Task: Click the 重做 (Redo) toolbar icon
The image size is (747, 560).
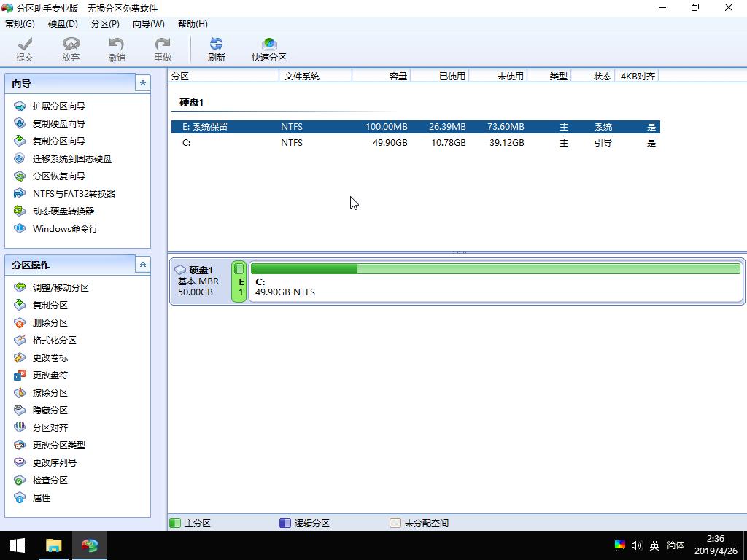Action: [162, 48]
